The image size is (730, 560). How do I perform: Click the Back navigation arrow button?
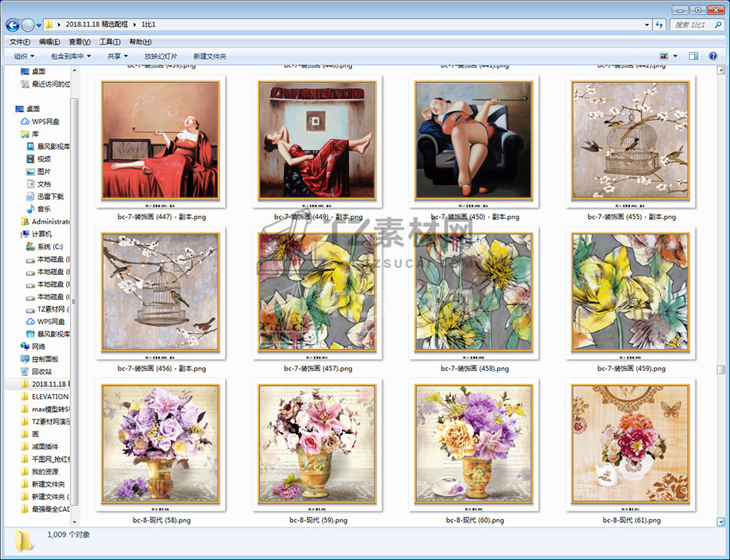(x=12, y=25)
